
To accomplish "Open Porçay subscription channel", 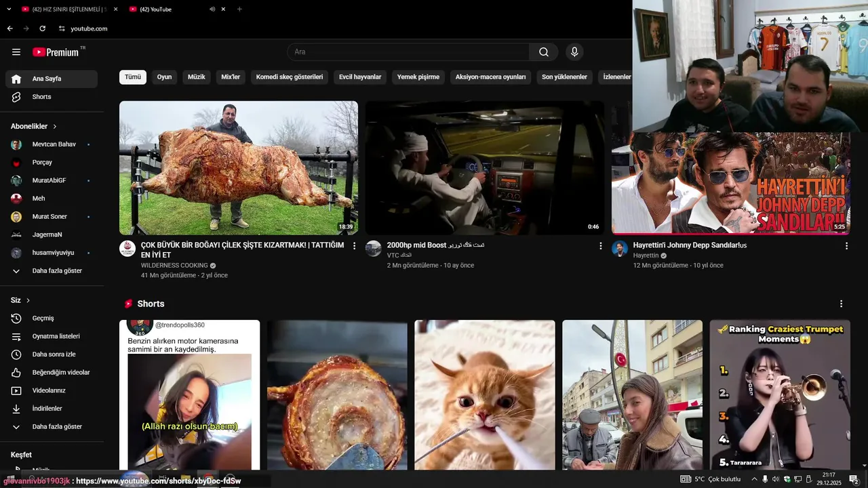I will [x=52, y=163].
